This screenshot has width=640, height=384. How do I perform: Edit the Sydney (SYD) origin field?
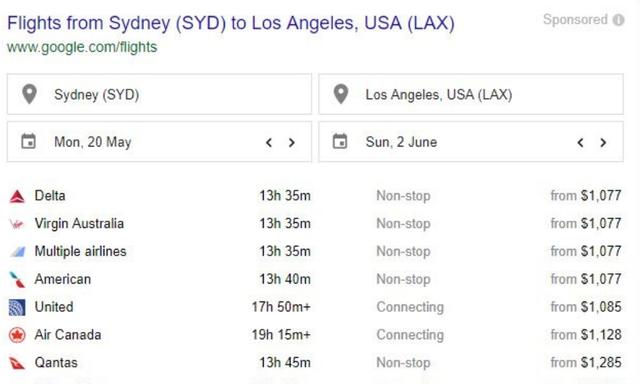pyautogui.click(x=159, y=94)
